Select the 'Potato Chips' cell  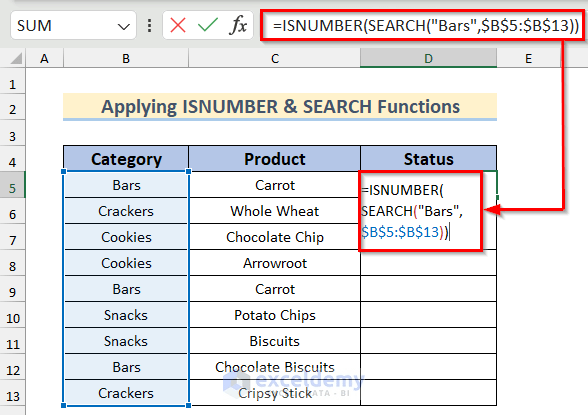[x=275, y=315]
